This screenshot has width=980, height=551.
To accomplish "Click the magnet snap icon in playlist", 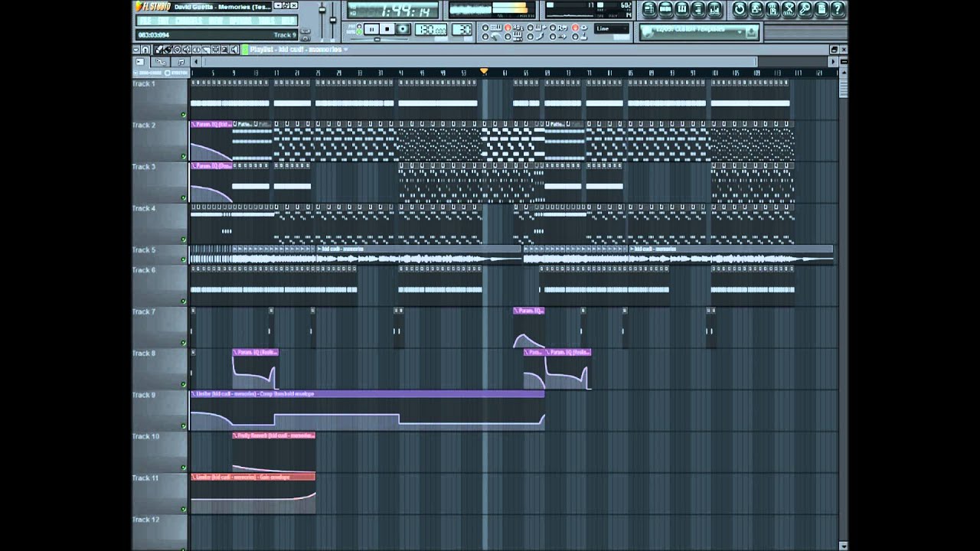I will coord(145,50).
